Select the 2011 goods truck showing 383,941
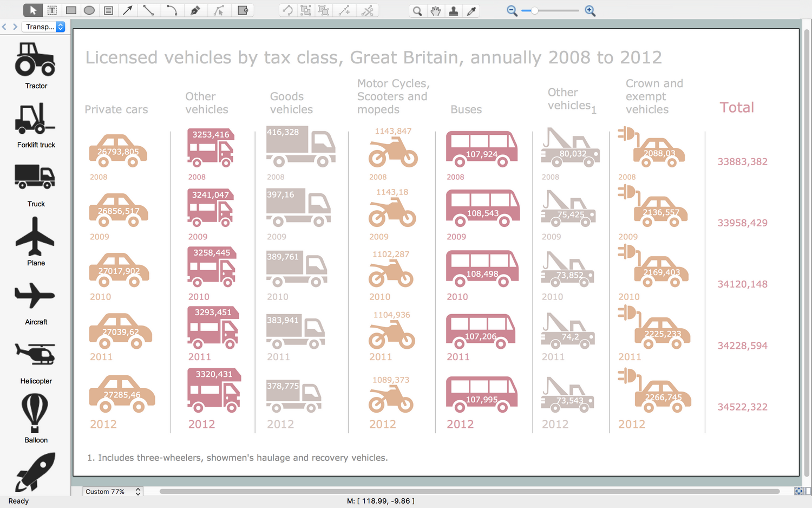The image size is (812, 508). click(x=296, y=331)
